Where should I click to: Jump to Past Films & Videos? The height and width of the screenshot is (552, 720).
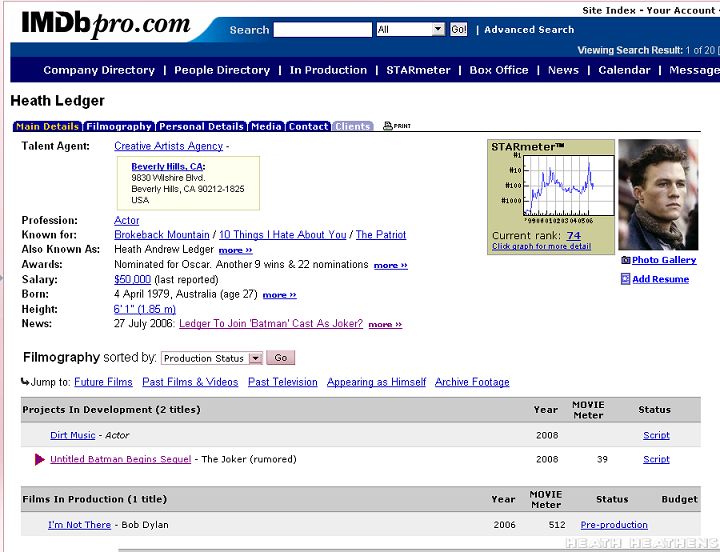pyautogui.click(x=190, y=382)
